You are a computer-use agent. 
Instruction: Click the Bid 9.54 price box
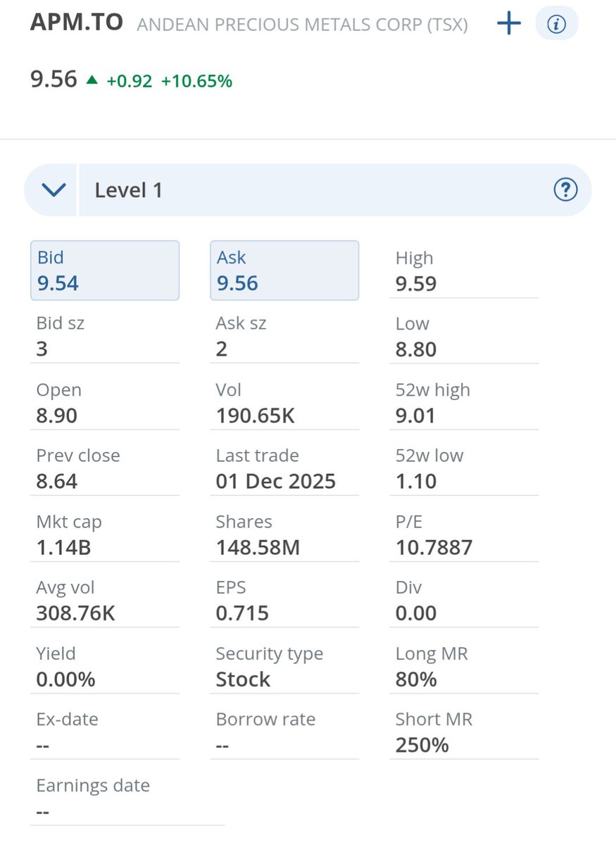coord(105,270)
